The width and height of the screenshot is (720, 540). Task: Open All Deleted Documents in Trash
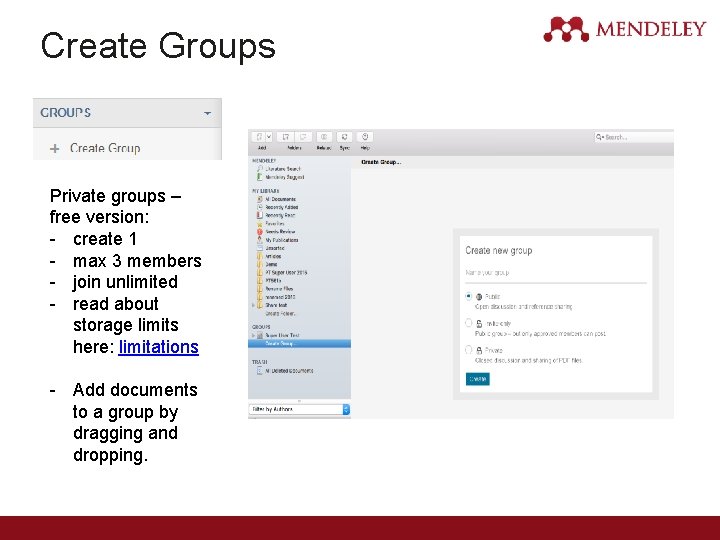(x=289, y=371)
